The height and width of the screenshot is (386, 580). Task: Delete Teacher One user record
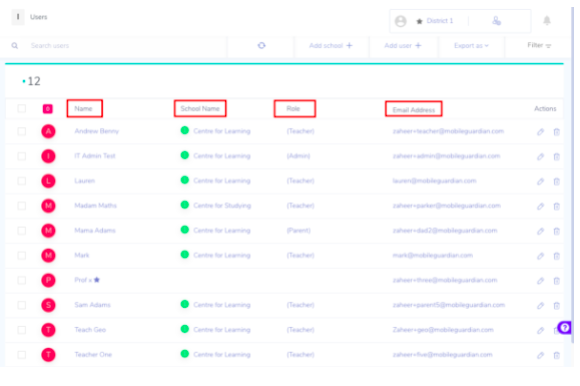(556, 355)
